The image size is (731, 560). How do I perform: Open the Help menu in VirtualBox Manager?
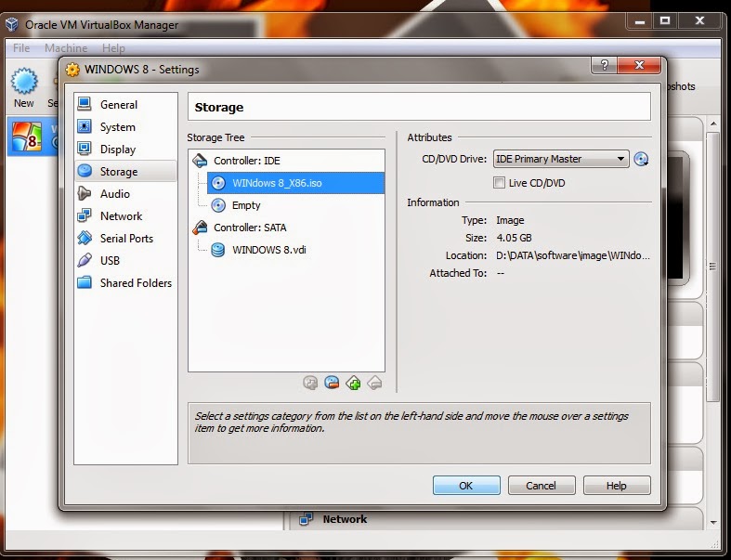113,48
